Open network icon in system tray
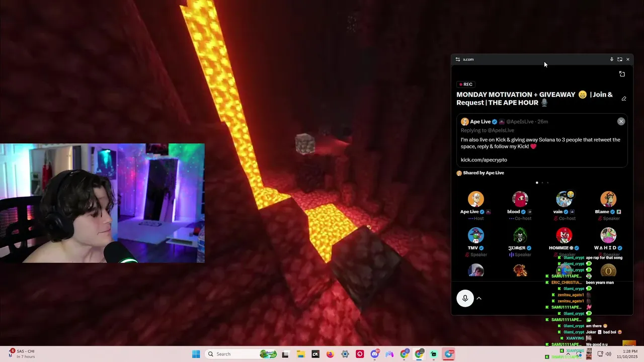Image resolution: width=644 pixels, height=362 pixels. click(x=600, y=354)
